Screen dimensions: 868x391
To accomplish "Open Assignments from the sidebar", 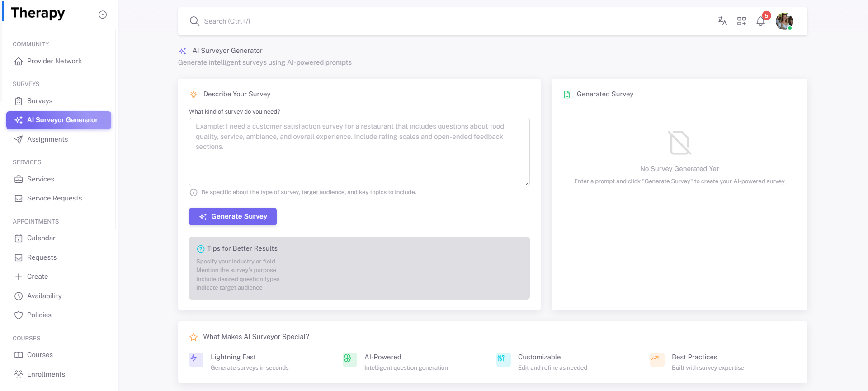I will pyautogui.click(x=47, y=139).
